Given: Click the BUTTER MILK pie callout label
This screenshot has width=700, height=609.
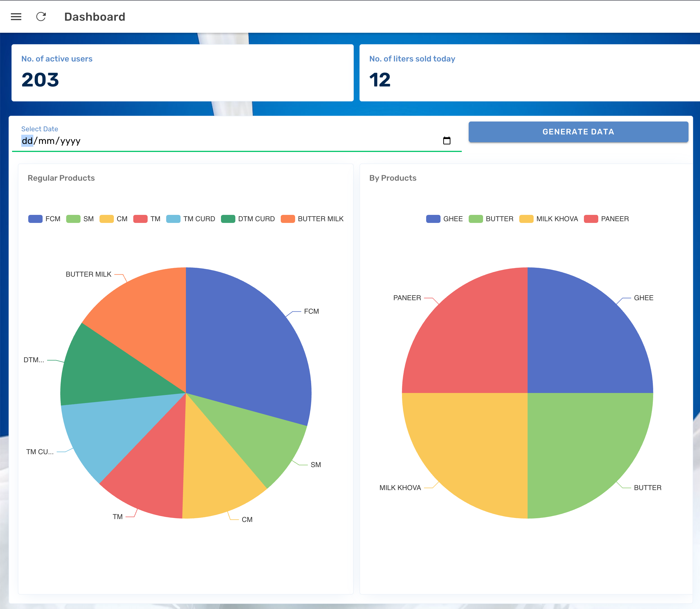Looking at the screenshot, I should pyautogui.click(x=89, y=274).
